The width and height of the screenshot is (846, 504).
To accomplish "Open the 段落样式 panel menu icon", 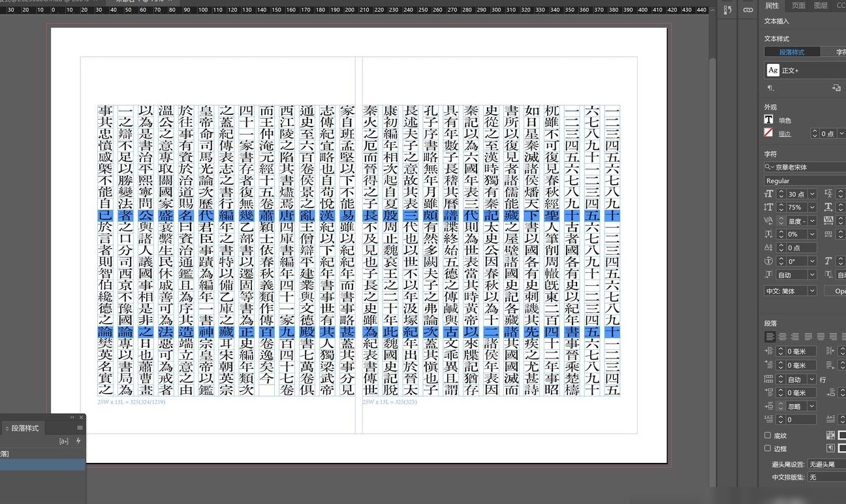I will coord(80,428).
